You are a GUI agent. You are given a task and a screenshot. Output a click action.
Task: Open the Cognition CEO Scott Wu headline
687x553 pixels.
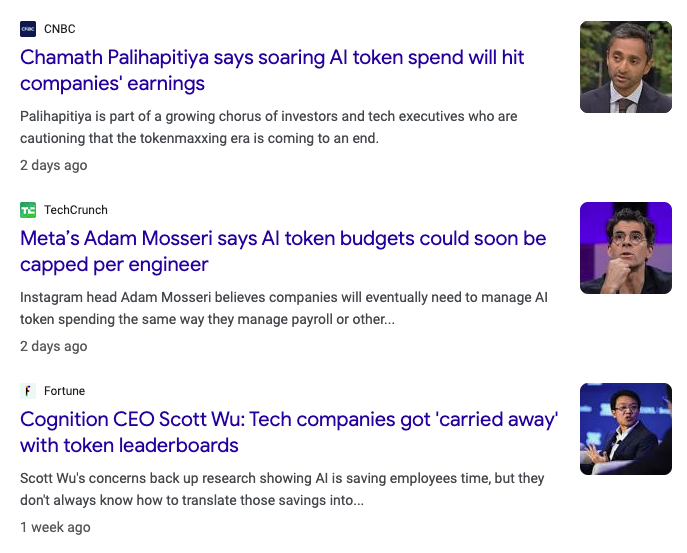(289, 432)
